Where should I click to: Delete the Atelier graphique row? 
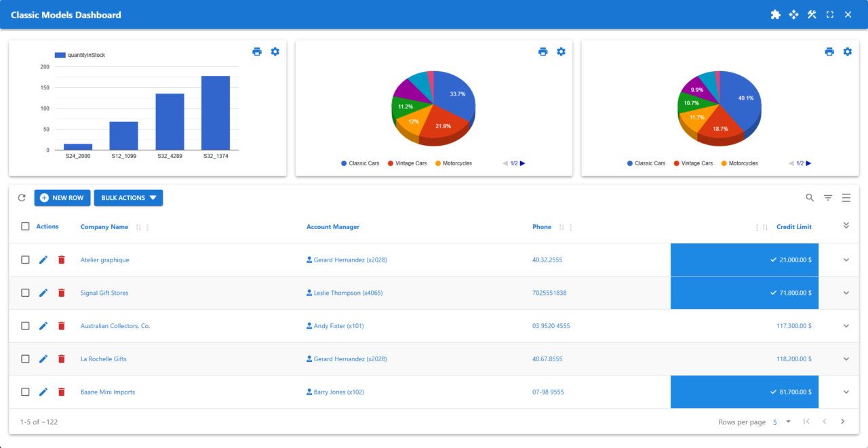tap(62, 260)
